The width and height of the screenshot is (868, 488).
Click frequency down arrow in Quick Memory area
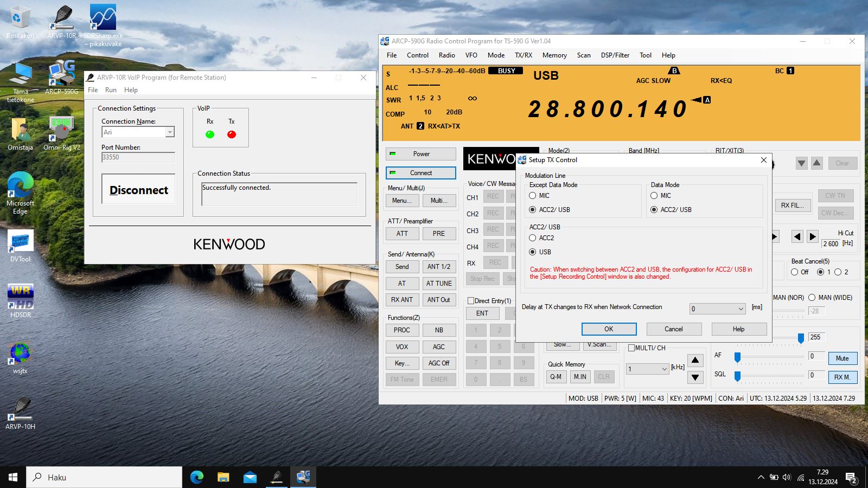pos(695,377)
